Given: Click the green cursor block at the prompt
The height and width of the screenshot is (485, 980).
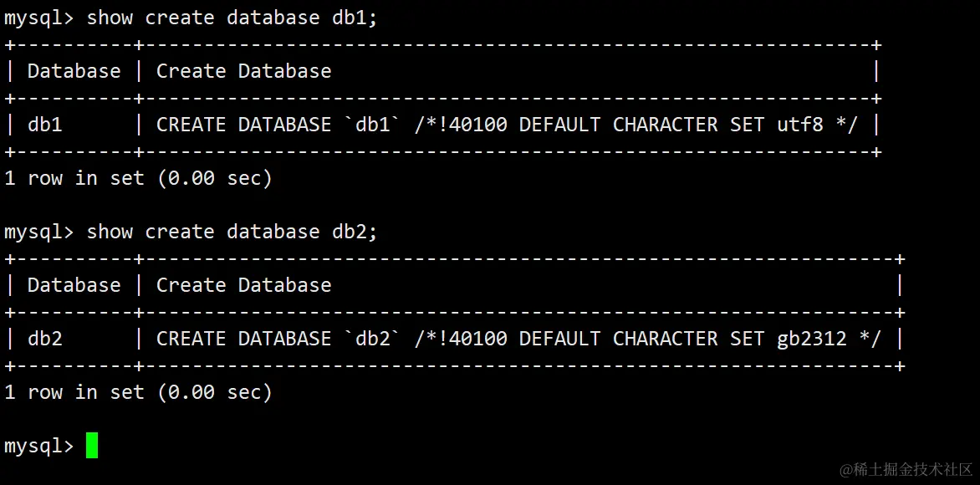Looking at the screenshot, I should (x=92, y=445).
